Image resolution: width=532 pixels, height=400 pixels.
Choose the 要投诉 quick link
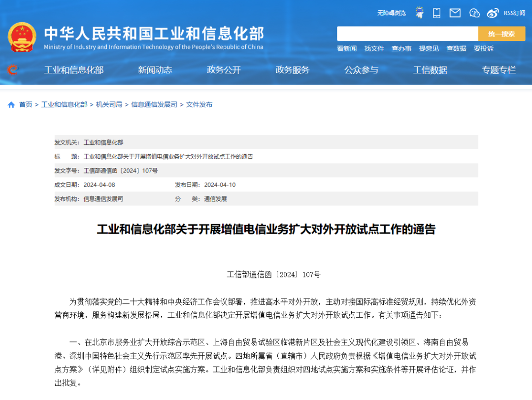483,48
